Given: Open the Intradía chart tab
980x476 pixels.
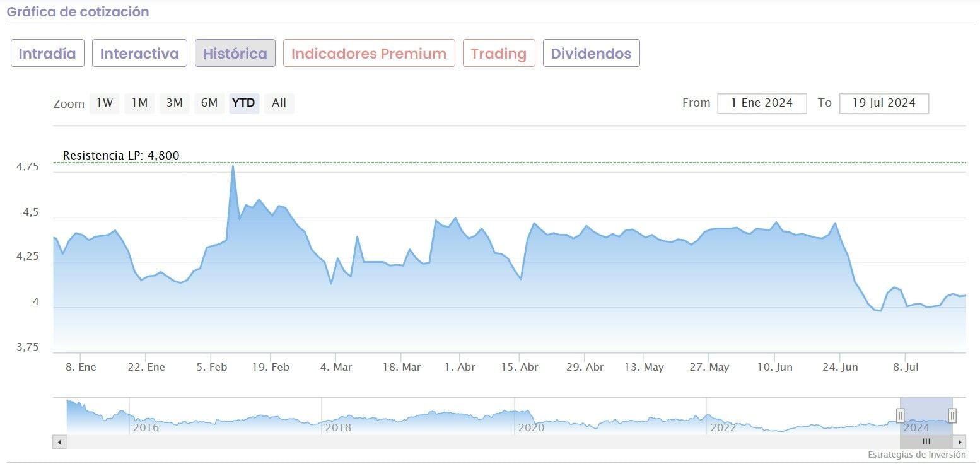Looking at the screenshot, I should [47, 54].
